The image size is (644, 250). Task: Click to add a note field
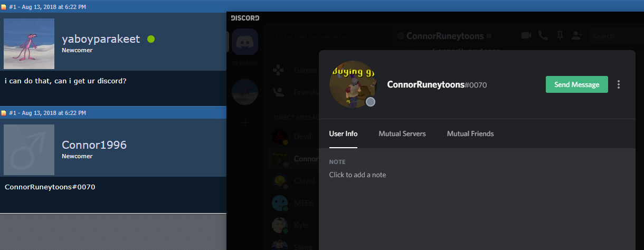point(357,175)
